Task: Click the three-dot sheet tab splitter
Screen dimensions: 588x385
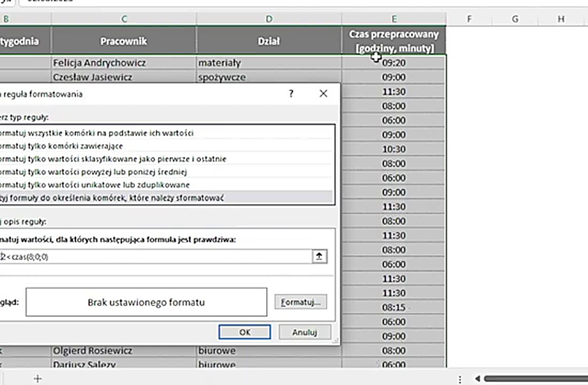Action: (461, 379)
